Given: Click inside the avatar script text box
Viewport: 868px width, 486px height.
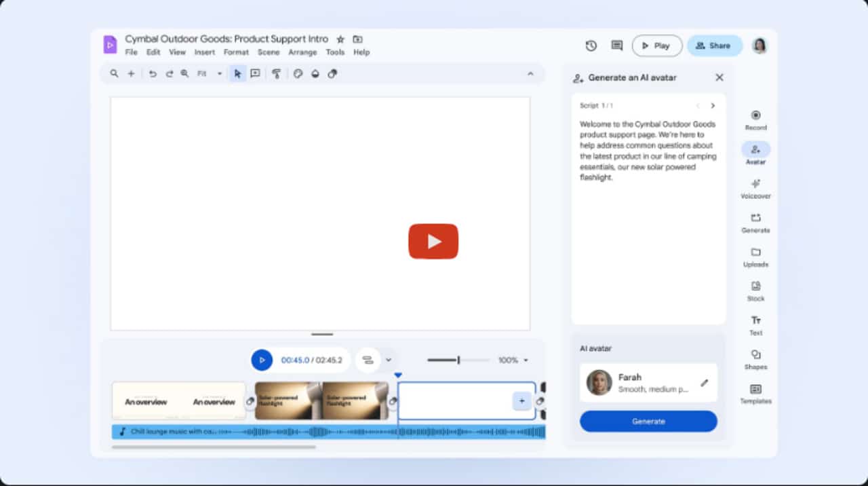Looking at the screenshot, I should coord(648,209).
